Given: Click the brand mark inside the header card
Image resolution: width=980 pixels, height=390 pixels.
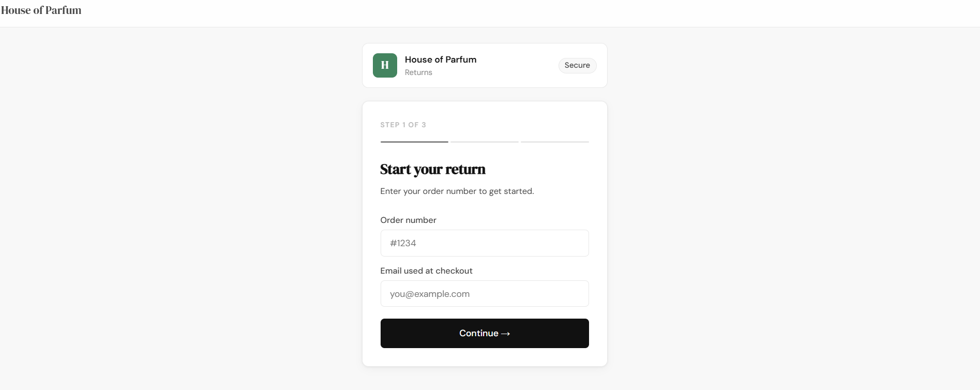Looking at the screenshot, I should pyautogui.click(x=384, y=65).
